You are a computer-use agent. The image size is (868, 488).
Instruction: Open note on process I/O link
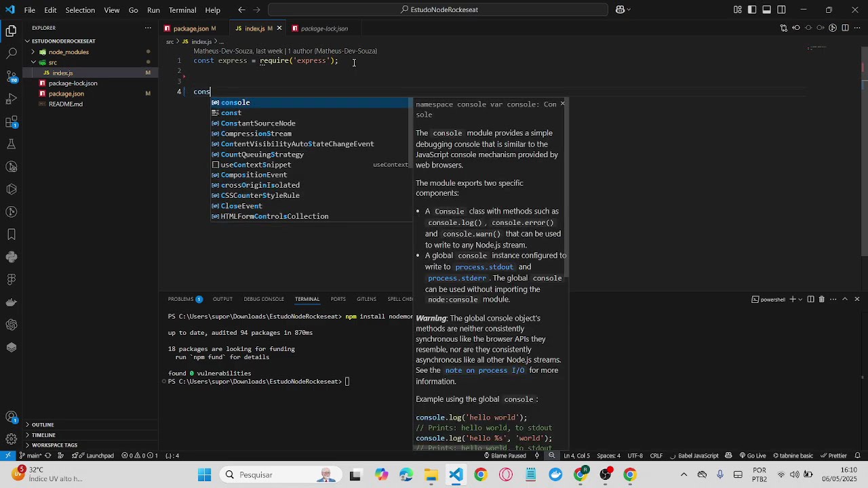point(484,371)
